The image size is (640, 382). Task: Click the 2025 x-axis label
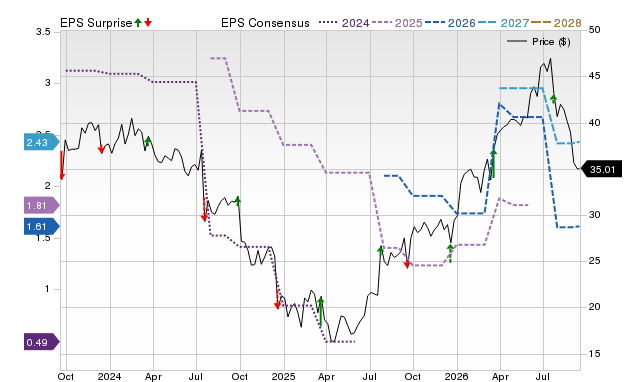click(x=283, y=376)
